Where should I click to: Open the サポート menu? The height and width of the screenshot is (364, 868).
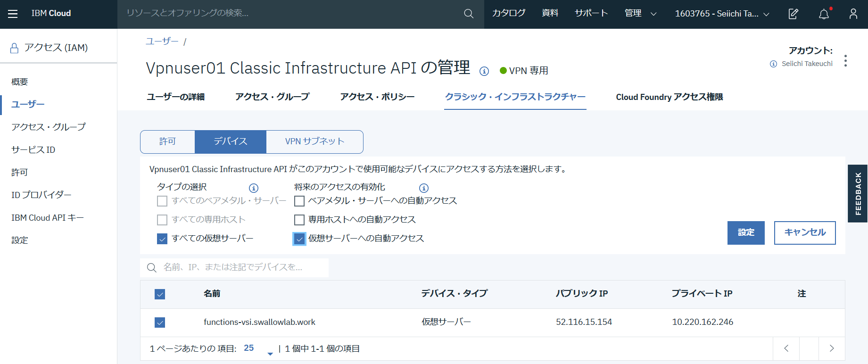tap(591, 13)
